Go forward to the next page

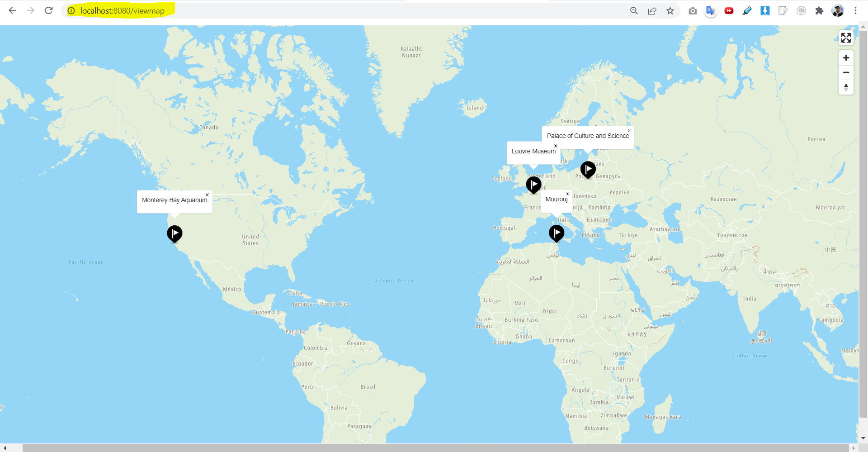coord(30,10)
